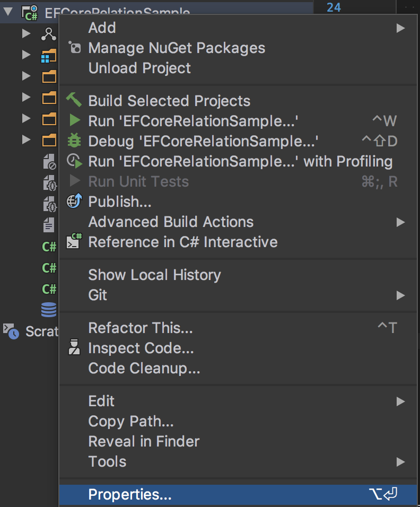The width and height of the screenshot is (420, 507).
Task: Open Advanced Build Actions submenu
Action: 238,222
